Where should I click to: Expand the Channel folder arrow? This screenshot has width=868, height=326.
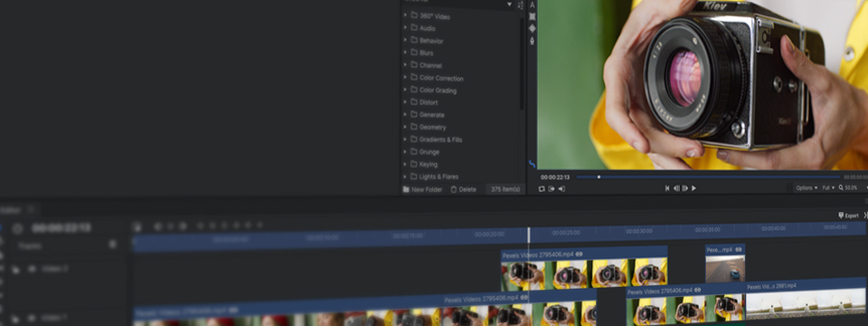[405, 64]
